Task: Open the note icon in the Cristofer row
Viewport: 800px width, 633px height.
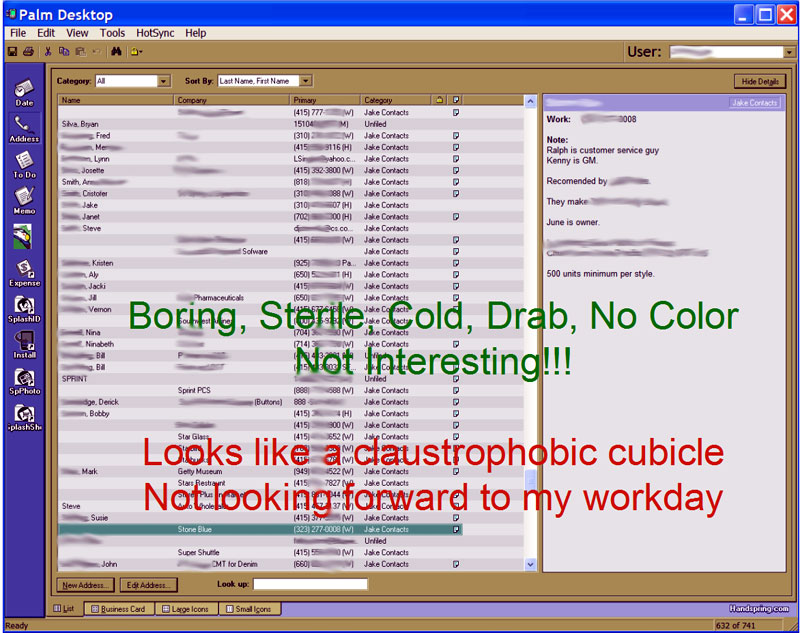Action: point(456,194)
